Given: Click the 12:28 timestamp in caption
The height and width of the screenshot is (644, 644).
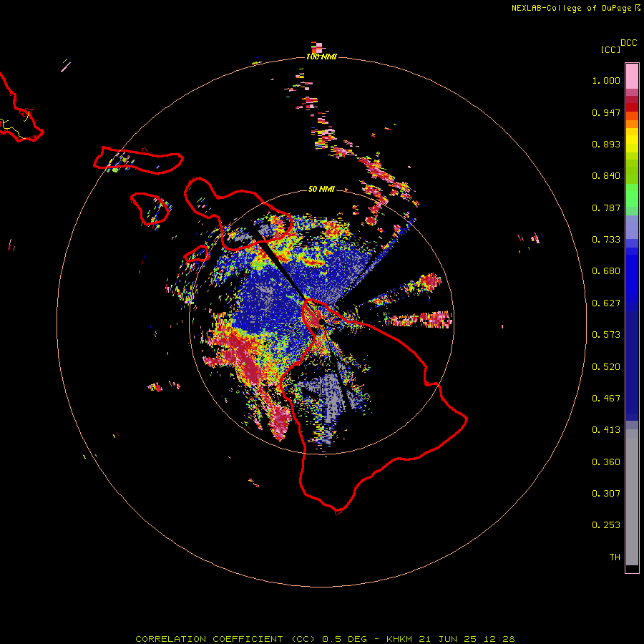Looking at the screenshot, I should 499,639.
